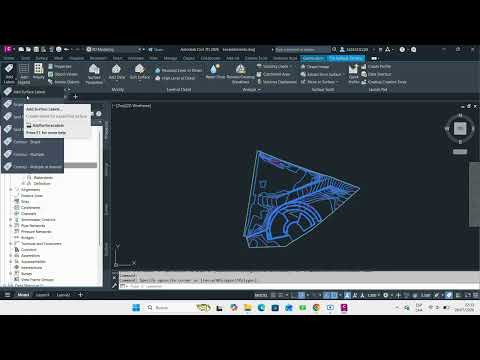Screen dimensions: 480x360
Task: Run the Visibility Check tool
Action: [274, 66]
